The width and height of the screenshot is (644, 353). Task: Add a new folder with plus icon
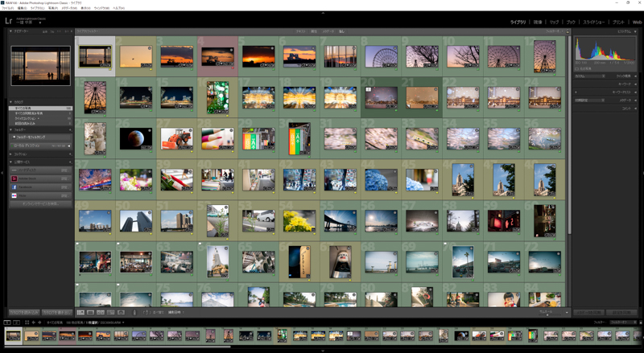point(70,129)
